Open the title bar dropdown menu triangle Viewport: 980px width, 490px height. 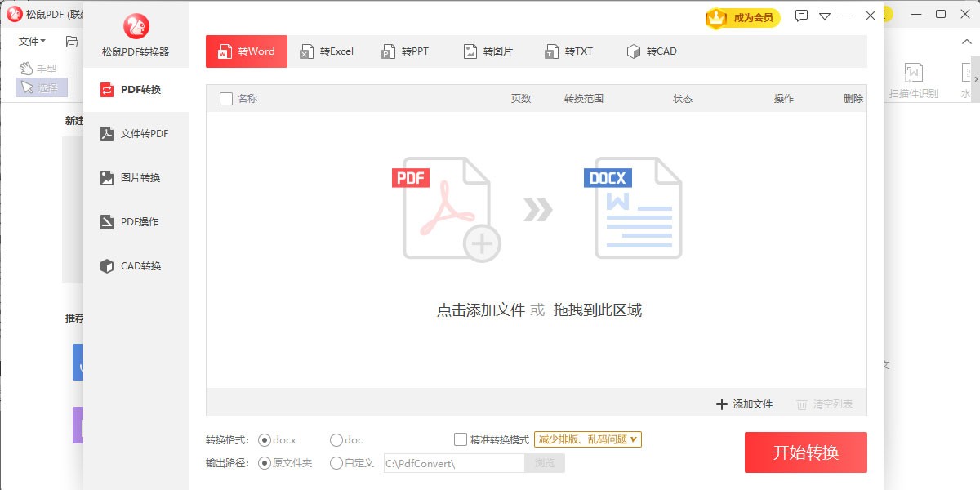825,16
